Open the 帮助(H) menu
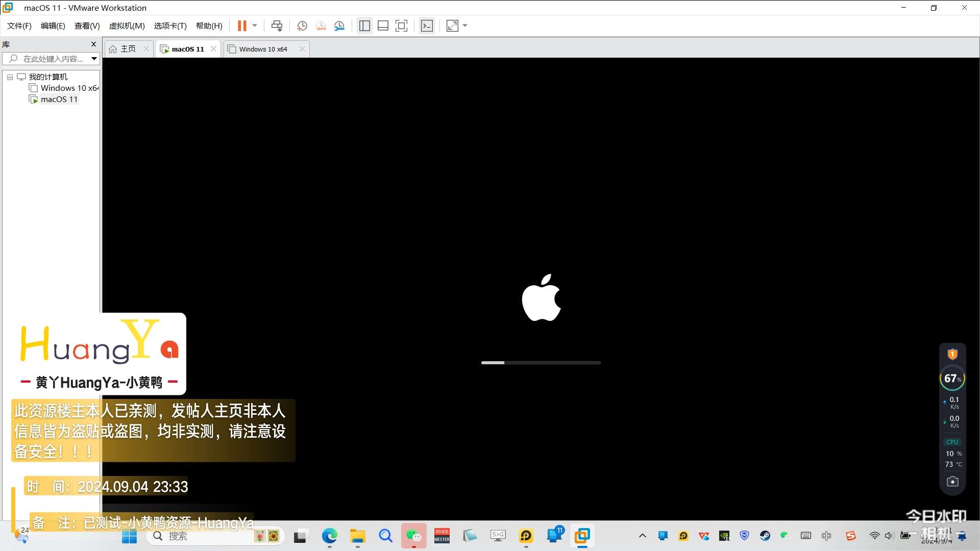The height and width of the screenshot is (551, 980). [209, 26]
